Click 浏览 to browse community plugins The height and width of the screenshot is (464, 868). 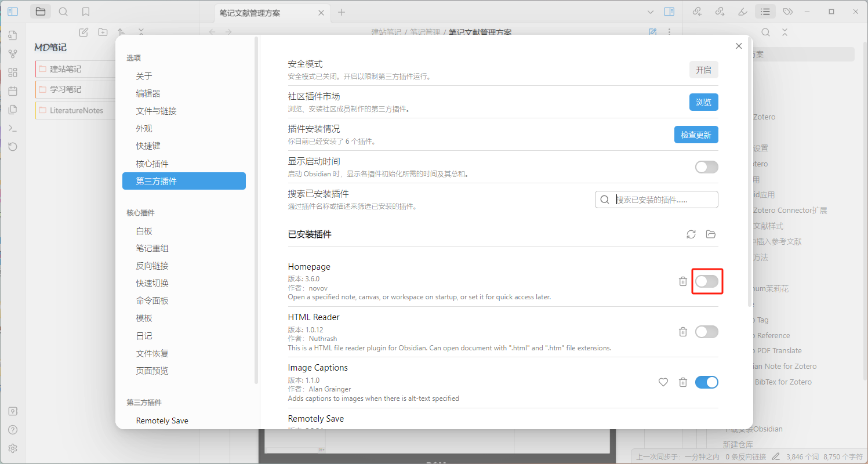703,102
